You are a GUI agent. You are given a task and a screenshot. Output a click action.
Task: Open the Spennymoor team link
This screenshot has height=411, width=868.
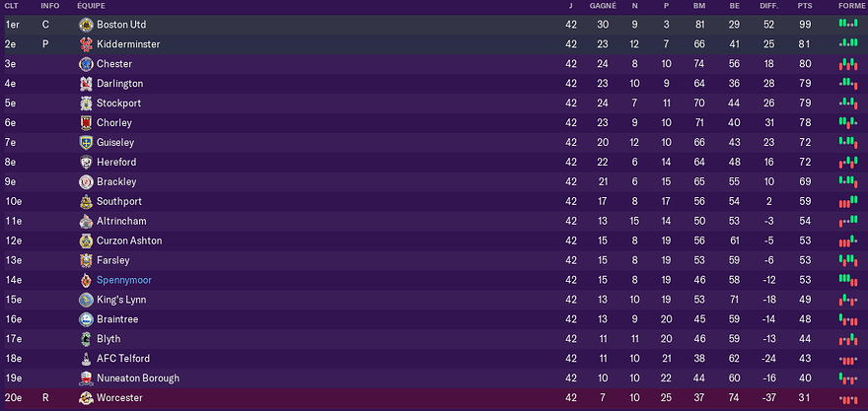point(124,280)
